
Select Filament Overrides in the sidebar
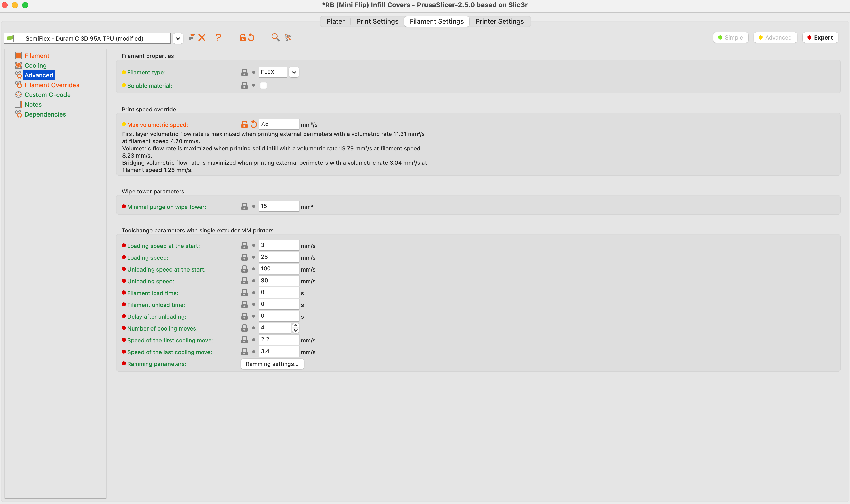(x=52, y=85)
